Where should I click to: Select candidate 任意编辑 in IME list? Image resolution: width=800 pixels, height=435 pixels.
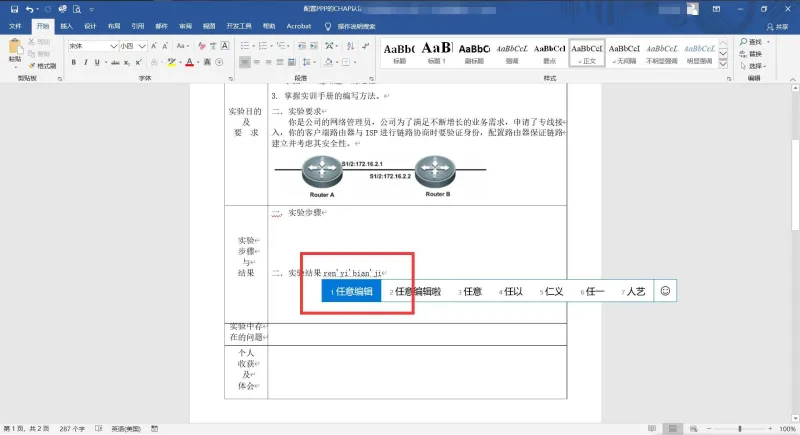[x=352, y=291]
